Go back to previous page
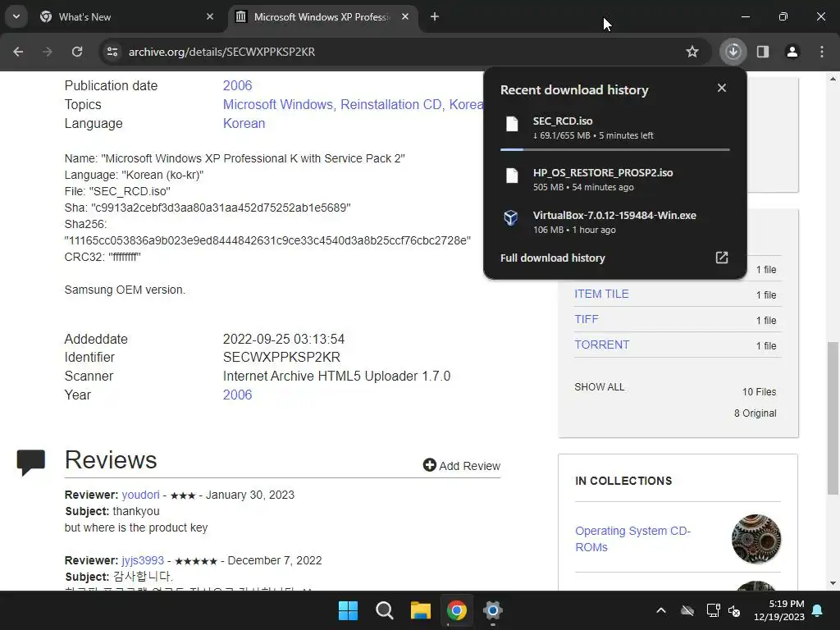This screenshot has width=840, height=630. pyautogui.click(x=18, y=52)
